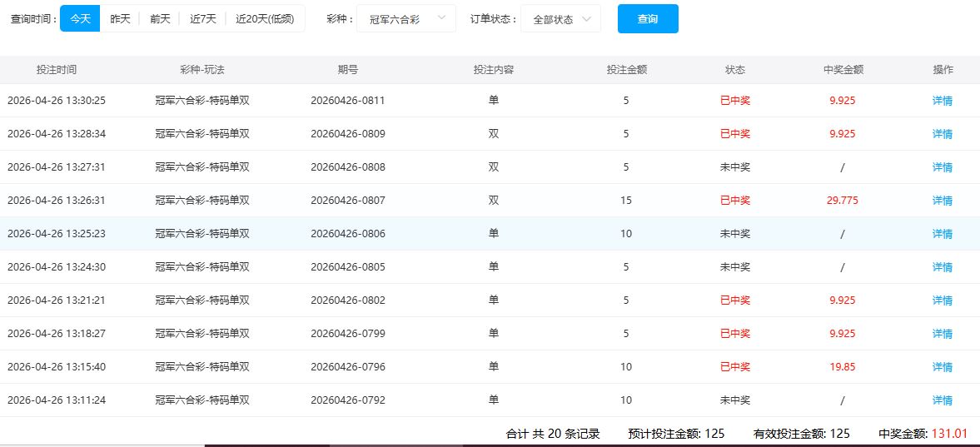Click the 彩种-玩法 column header

point(202,70)
